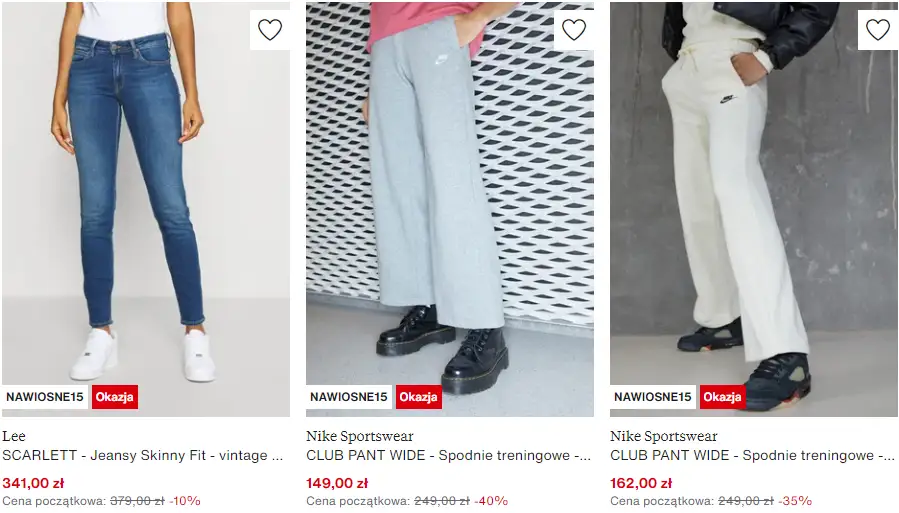899x513 pixels.
Task: Open the cream wide pants product photo
Action: coord(753,209)
